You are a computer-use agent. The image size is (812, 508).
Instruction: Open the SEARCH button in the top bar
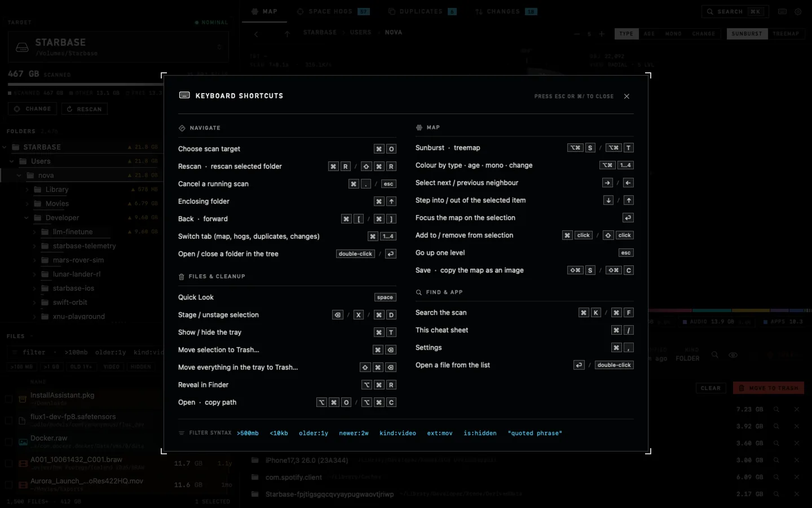(x=734, y=11)
